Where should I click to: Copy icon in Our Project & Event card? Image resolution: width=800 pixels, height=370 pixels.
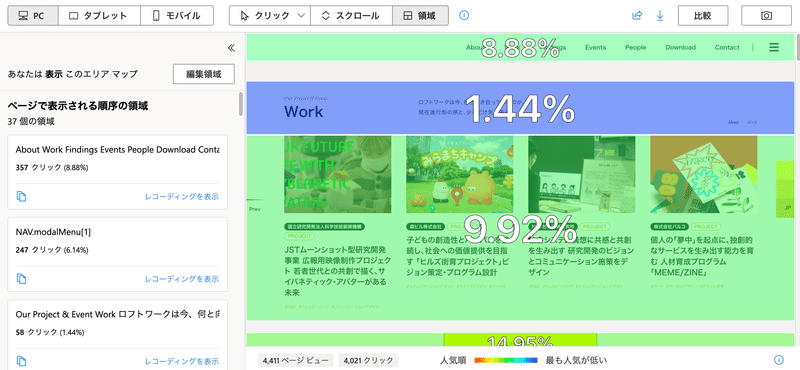[x=21, y=361]
